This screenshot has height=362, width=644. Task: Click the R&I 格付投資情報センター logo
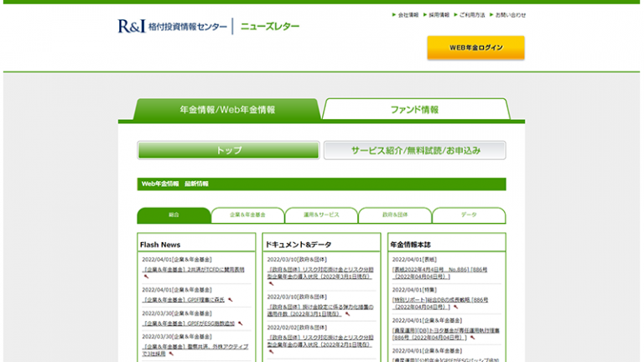pos(172,26)
